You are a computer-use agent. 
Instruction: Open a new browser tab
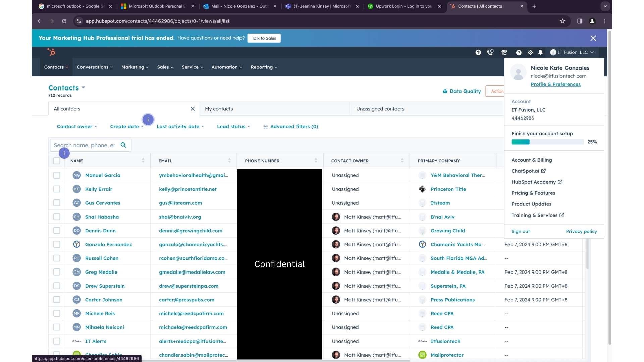534,6
